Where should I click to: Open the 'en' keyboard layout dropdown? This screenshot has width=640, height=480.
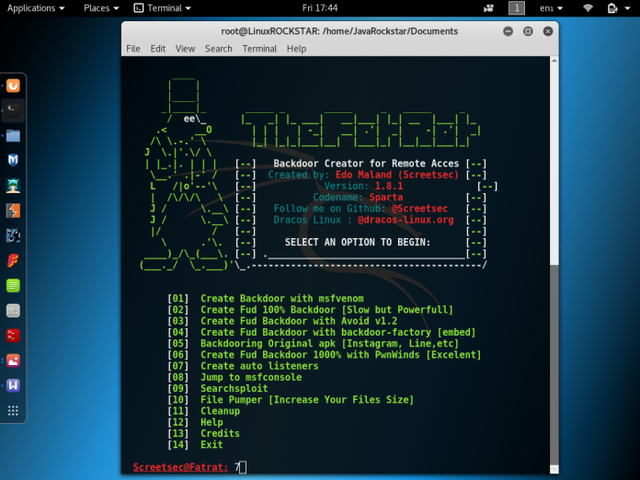(551, 8)
